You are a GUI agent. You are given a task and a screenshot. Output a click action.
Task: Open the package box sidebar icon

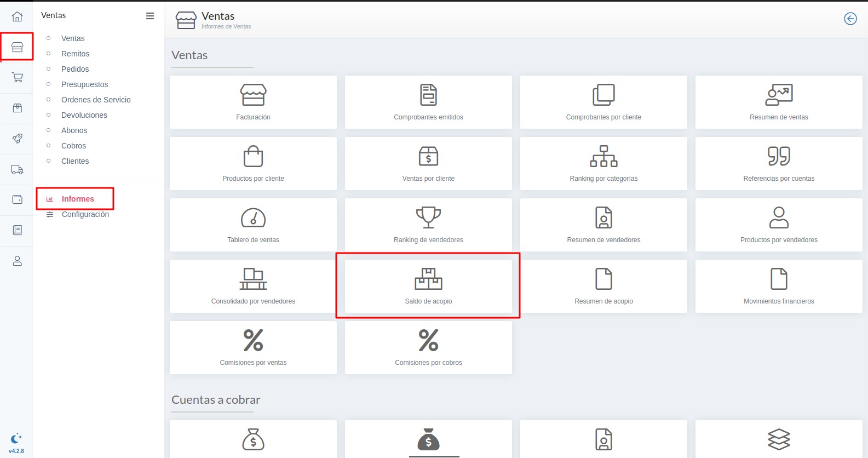[x=17, y=108]
